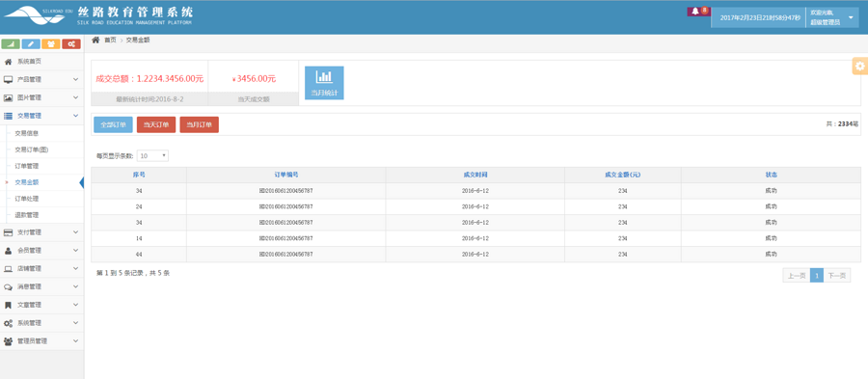
Task: Click the green chart shortcut button
Action: (12, 44)
